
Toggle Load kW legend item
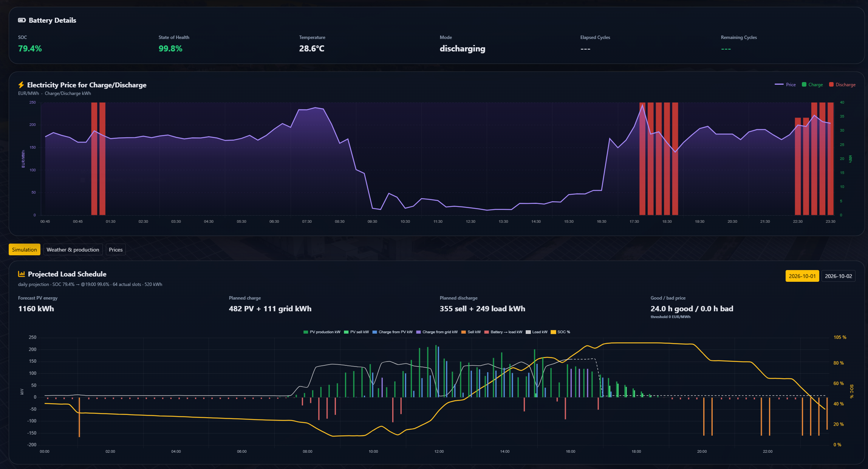[x=537, y=332]
